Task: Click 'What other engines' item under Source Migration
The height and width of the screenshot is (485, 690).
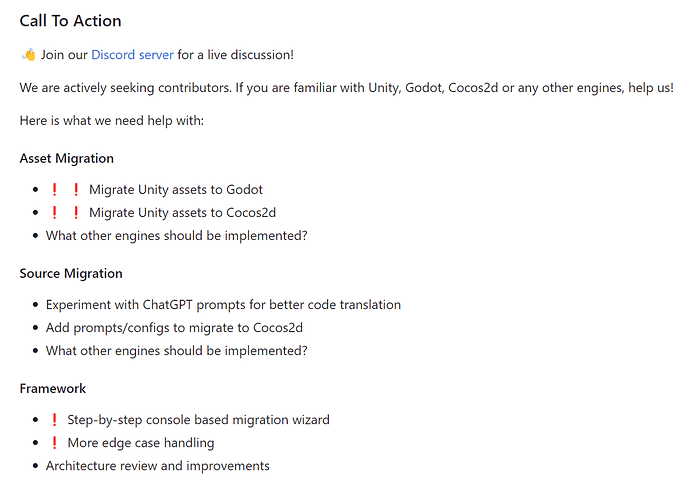Action: tap(176, 351)
